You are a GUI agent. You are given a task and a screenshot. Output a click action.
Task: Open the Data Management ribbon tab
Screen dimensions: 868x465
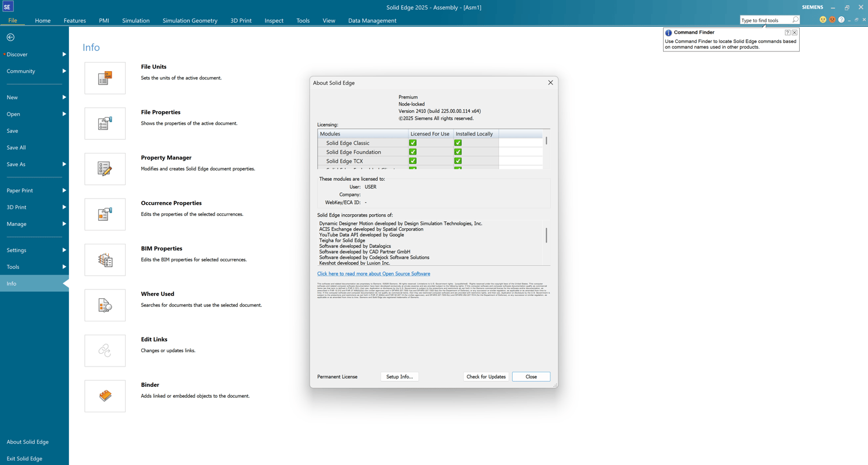[372, 20]
